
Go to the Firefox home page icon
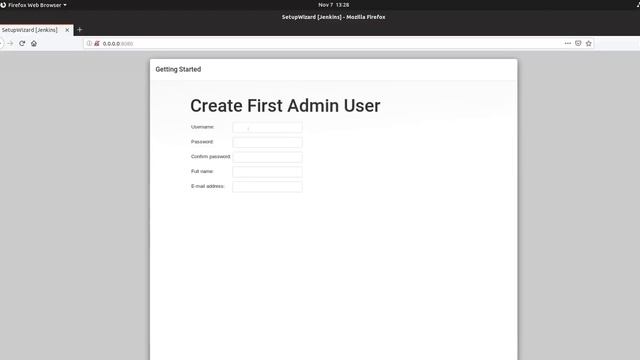pyautogui.click(x=34, y=43)
